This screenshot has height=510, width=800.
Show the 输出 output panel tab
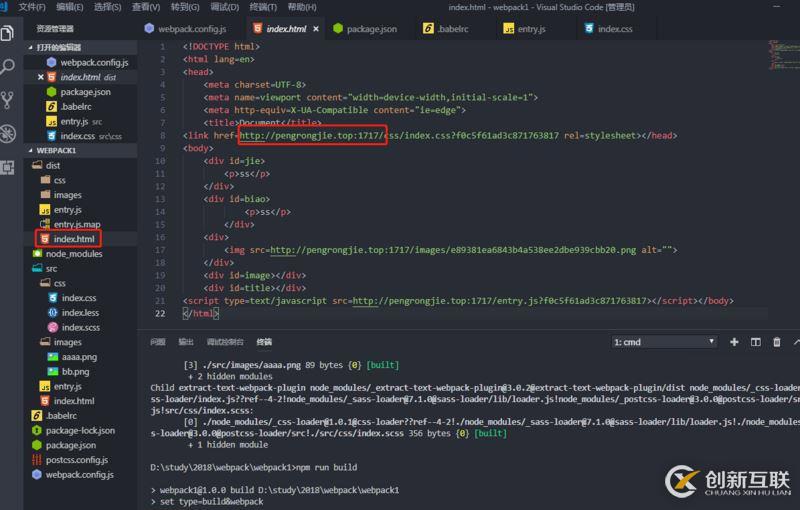coord(186,342)
